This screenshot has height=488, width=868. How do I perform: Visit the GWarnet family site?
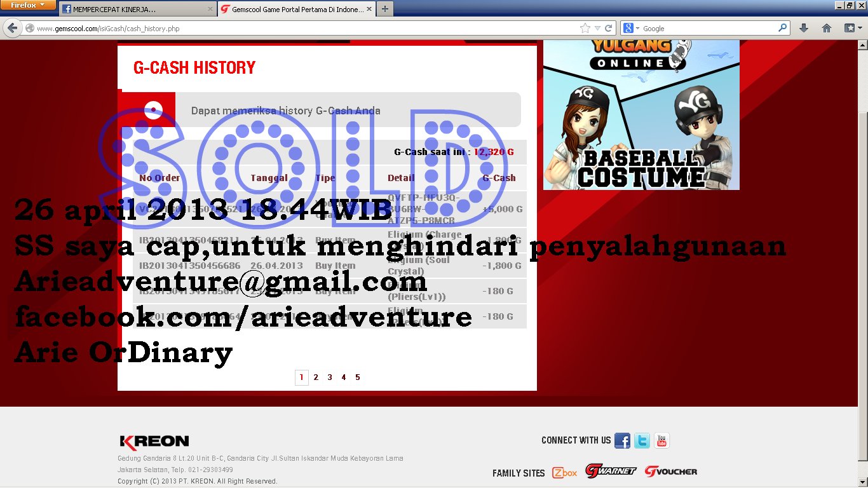611,471
